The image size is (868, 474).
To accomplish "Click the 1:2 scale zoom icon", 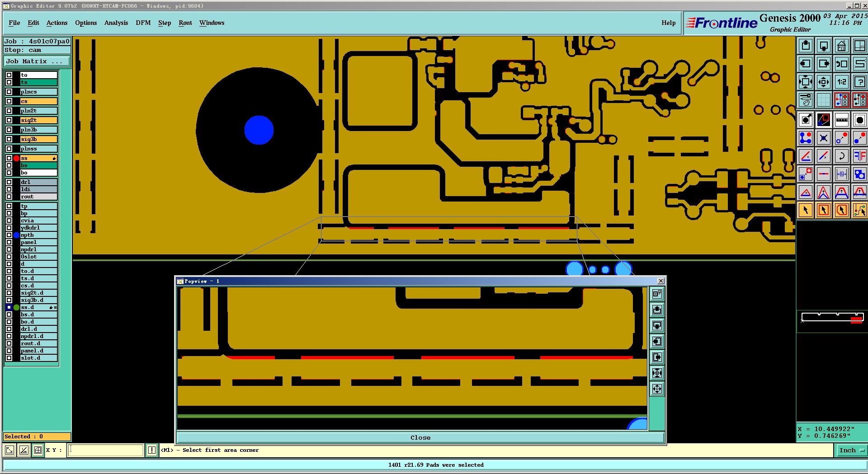I will pyautogui.click(x=841, y=82).
